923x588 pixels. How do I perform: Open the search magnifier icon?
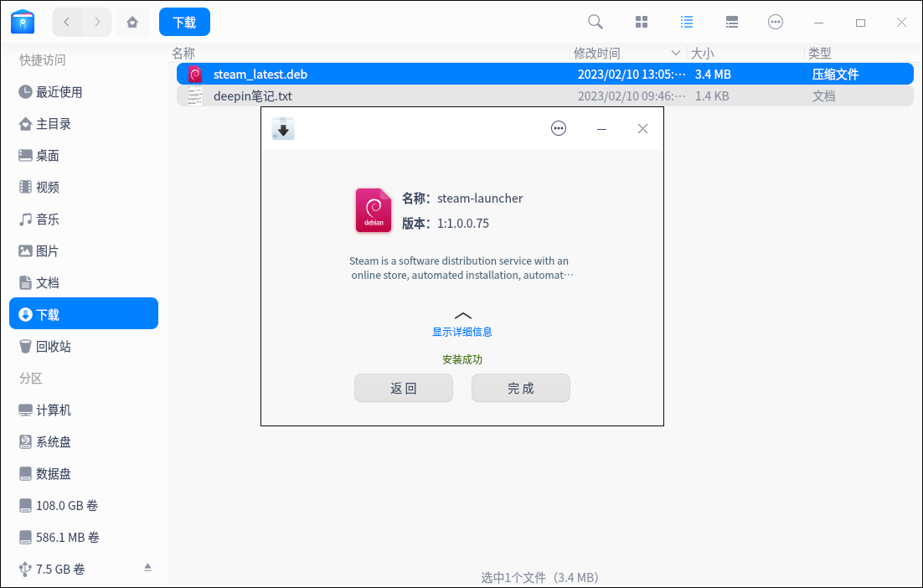(x=596, y=22)
